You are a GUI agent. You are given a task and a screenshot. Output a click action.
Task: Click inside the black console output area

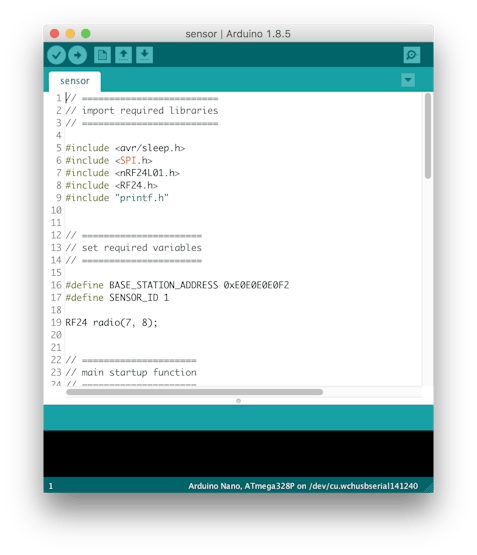tap(238, 454)
